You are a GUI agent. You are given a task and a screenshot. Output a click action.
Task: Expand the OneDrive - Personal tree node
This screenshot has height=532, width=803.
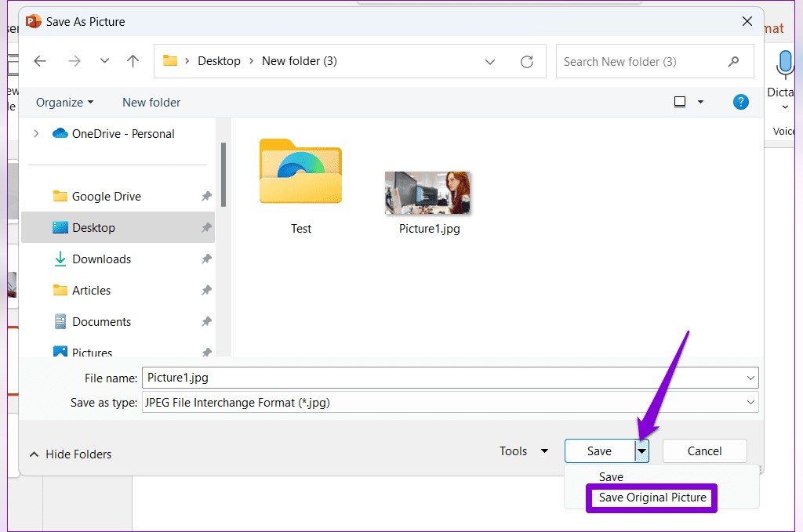(x=36, y=133)
